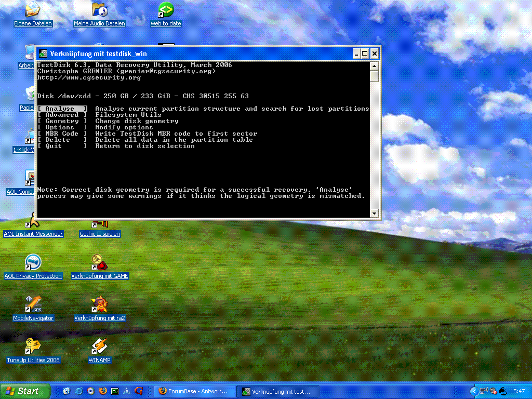Viewport: 532px width, 399px height.
Task: Minimize the testdisk_win console window
Action: [356, 54]
